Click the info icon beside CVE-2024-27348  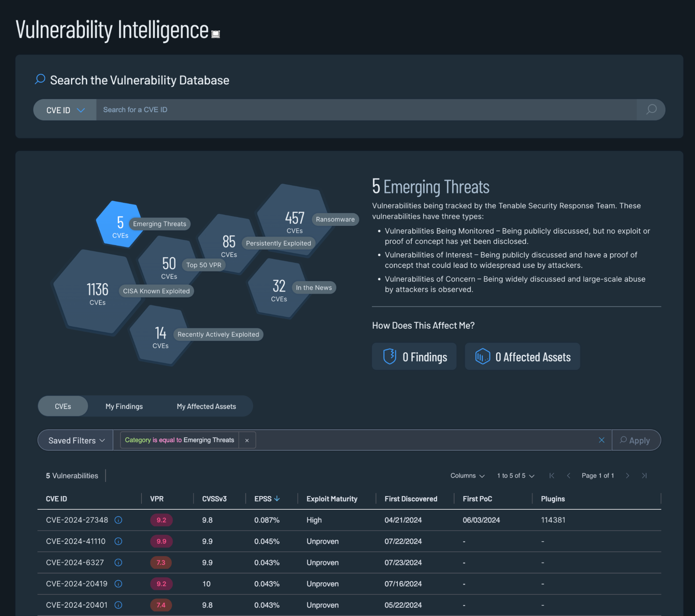[118, 520]
